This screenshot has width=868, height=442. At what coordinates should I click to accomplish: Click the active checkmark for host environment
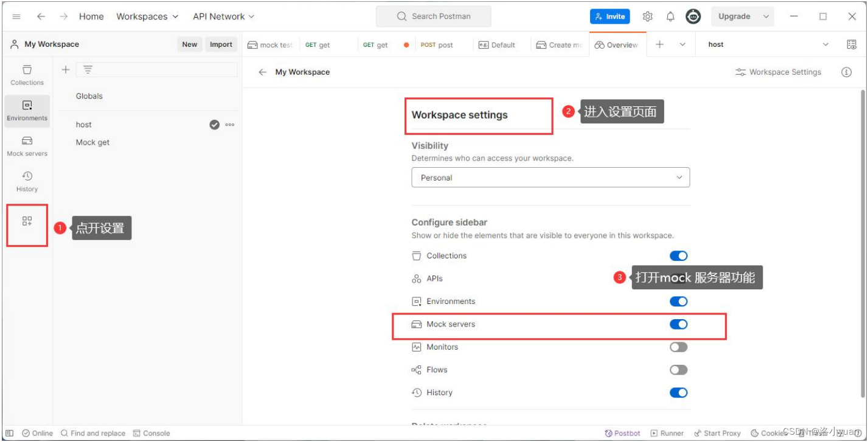(214, 125)
